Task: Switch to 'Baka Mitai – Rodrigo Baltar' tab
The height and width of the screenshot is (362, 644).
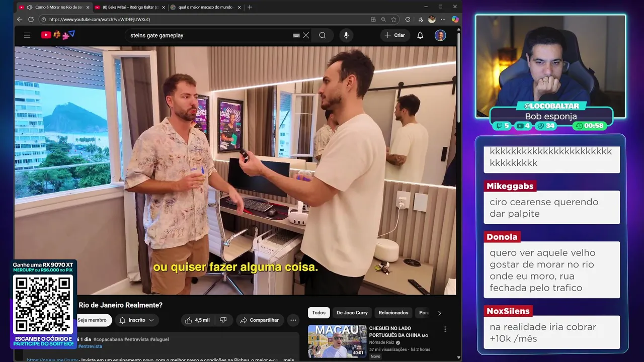Action: (x=130, y=7)
